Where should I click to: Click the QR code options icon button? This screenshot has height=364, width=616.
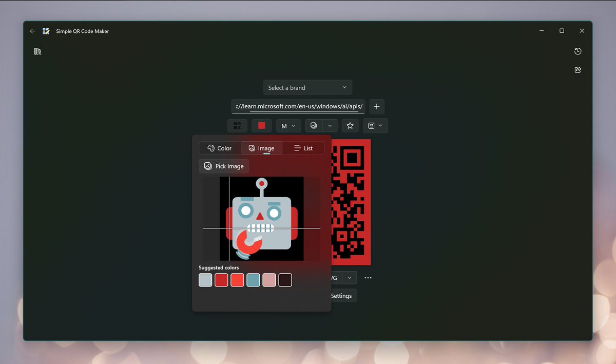[237, 126]
